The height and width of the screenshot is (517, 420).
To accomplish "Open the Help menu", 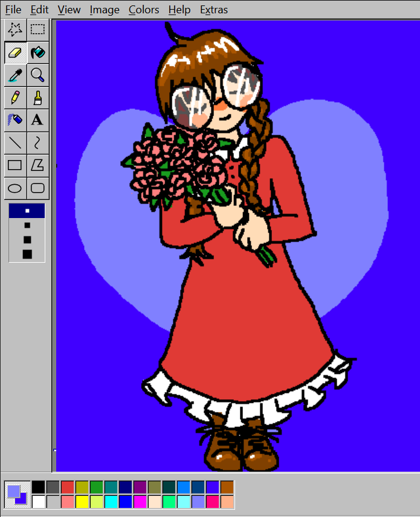I will click(x=179, y=10).
